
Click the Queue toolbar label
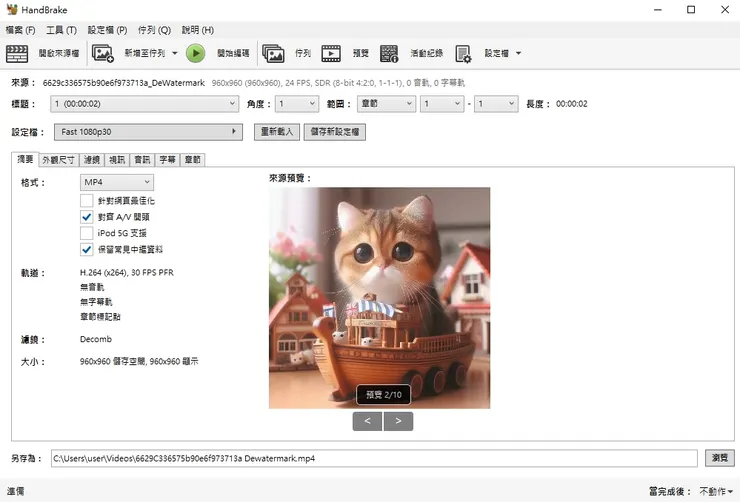(x=303, y=53)
